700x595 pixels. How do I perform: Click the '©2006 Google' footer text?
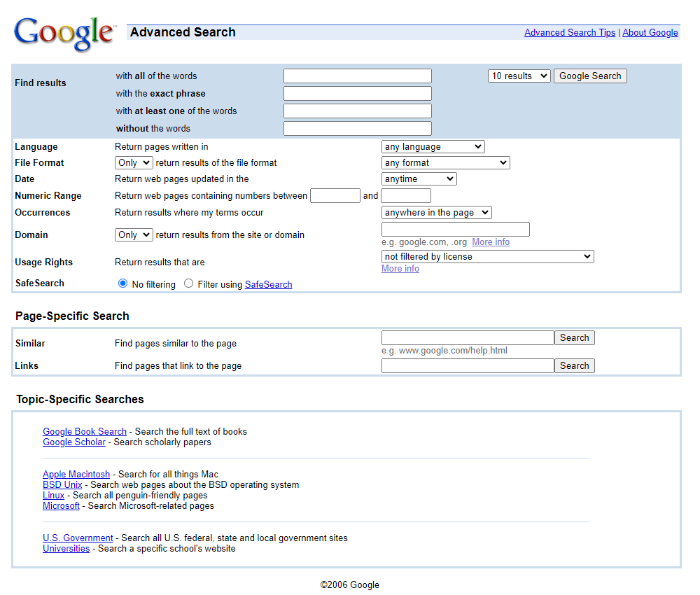point(349,584)
